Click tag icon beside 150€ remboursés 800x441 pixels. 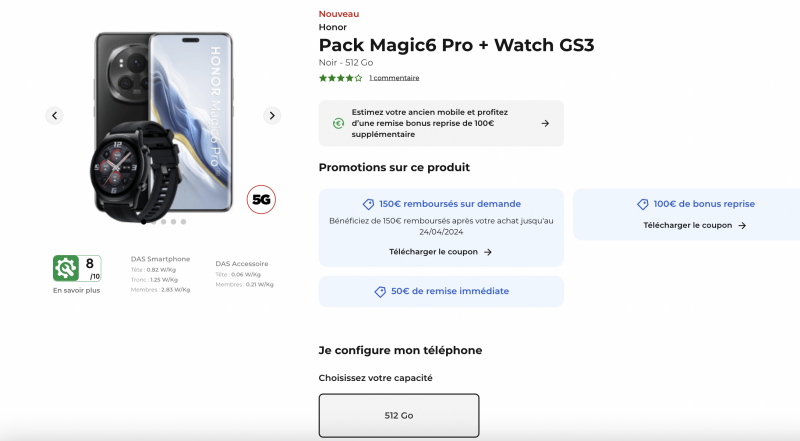(x=368, y=204)
